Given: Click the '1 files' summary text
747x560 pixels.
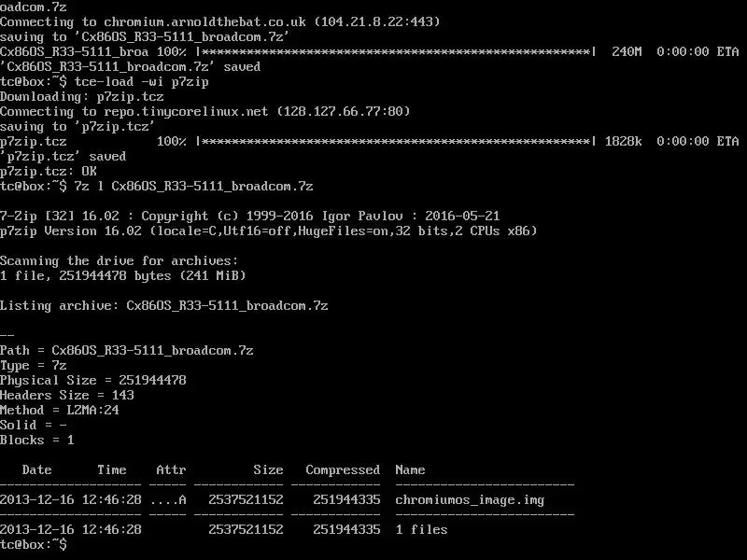Looking at the screenshot, I should (x=422, y=529).
